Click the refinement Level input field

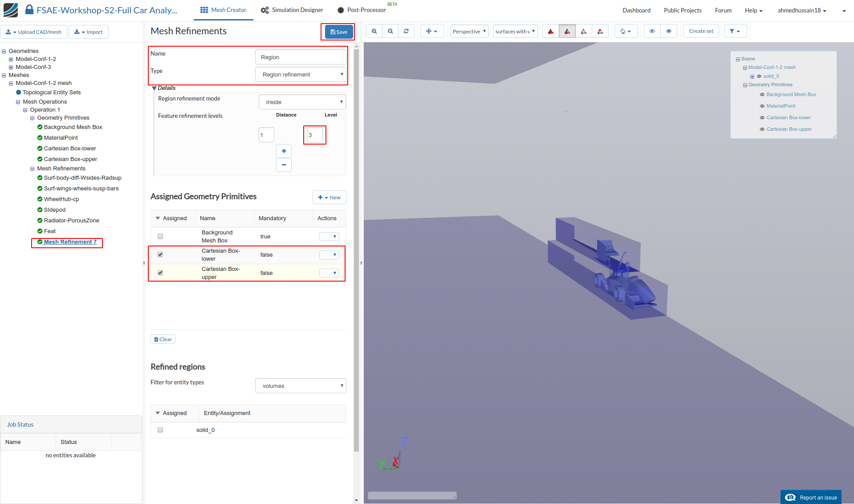(x=314, y=135)
